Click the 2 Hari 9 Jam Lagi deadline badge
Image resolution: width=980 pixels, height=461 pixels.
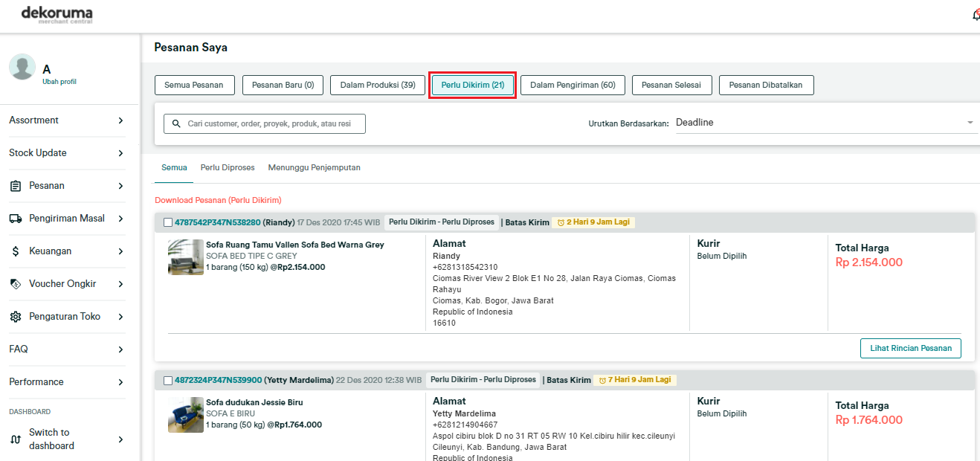point(593,222)
